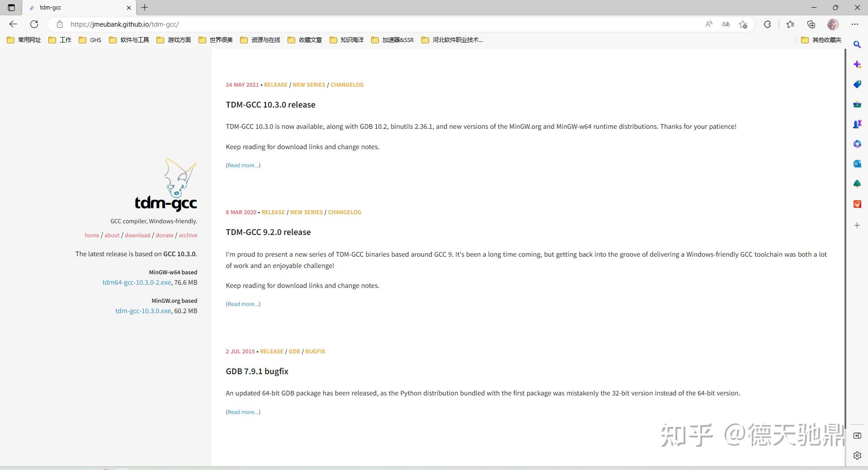
Task: Open the user profile avatar
Action: 833,24
